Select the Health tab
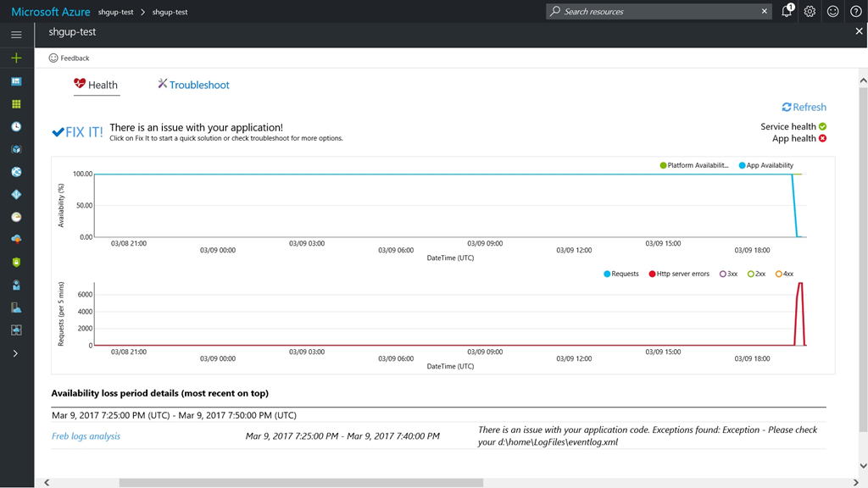The image size is (868, 488). tap(96, 85)
